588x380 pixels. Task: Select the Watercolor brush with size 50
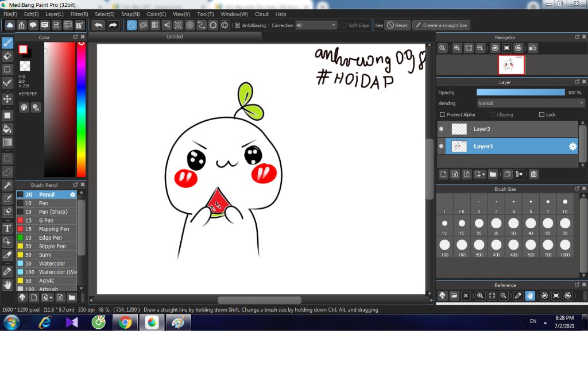(47, 264)
